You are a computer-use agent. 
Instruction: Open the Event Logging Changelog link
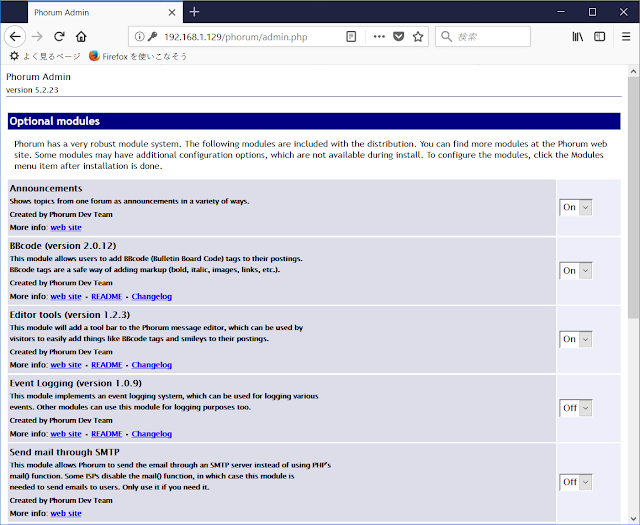pyautogui.click(x=151, y=434)
